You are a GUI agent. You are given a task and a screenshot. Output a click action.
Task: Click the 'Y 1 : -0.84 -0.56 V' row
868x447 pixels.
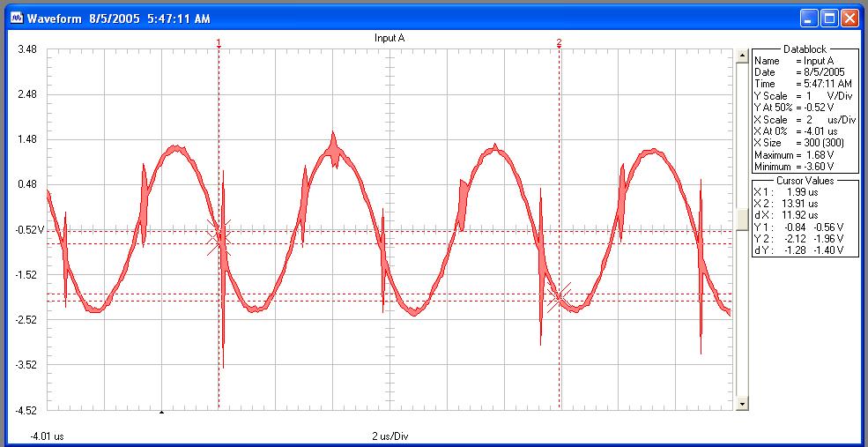[798, 227]
